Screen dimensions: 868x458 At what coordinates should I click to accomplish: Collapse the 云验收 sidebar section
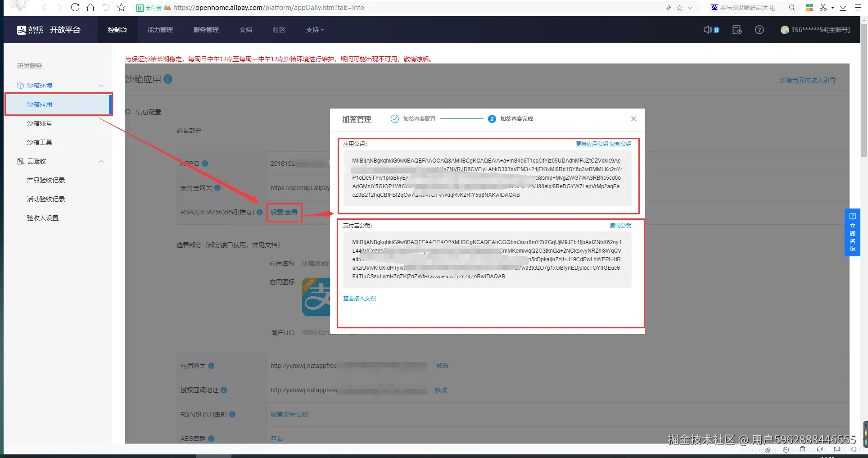pyautogui.click(x=101, y=161)
